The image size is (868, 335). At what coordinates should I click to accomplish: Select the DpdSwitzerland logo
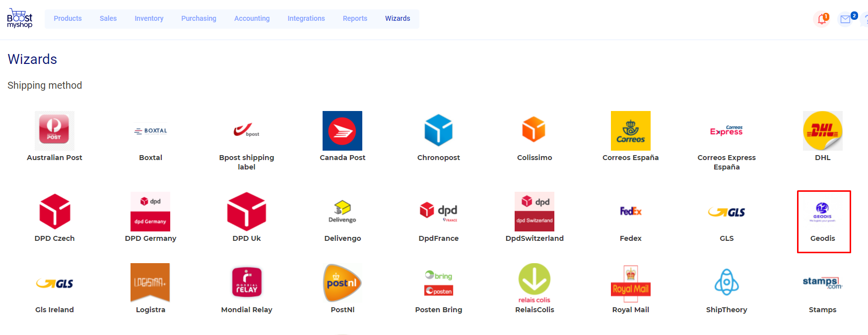click(x=534, y=212)
